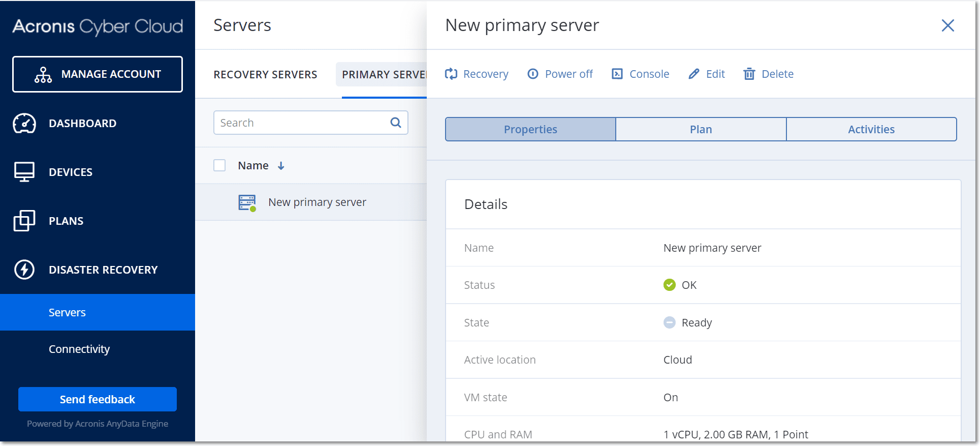Sort by Name using the arrow
The image size is (980, 446).
(x=281, y=166)
